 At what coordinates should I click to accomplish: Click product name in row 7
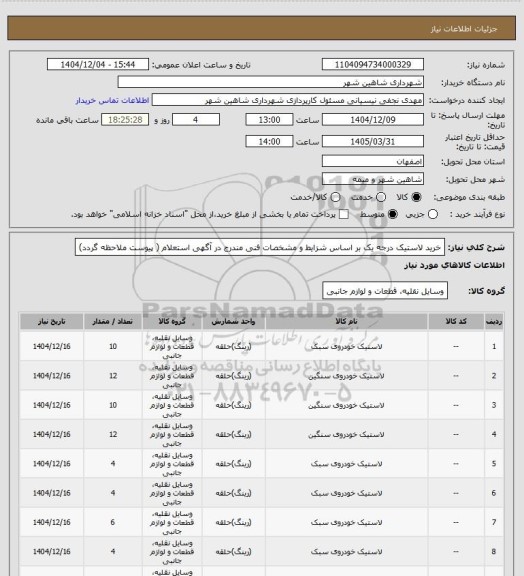tap(346, 522)
